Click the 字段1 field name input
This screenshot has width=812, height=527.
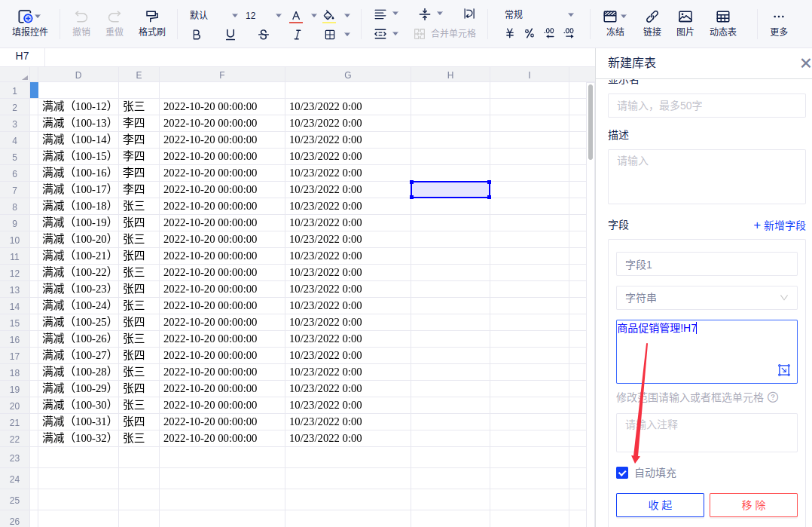706,265
